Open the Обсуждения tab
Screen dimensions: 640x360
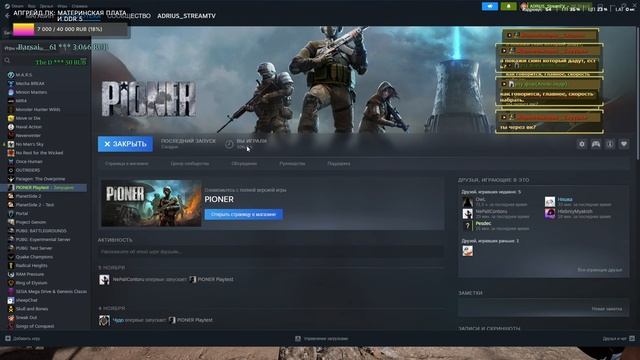pos(244,164)
